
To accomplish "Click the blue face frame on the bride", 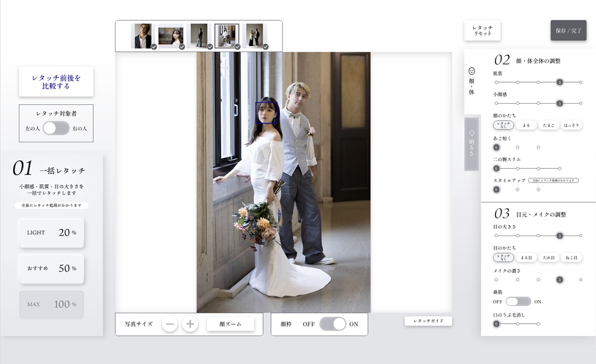I will pos(265,113).
